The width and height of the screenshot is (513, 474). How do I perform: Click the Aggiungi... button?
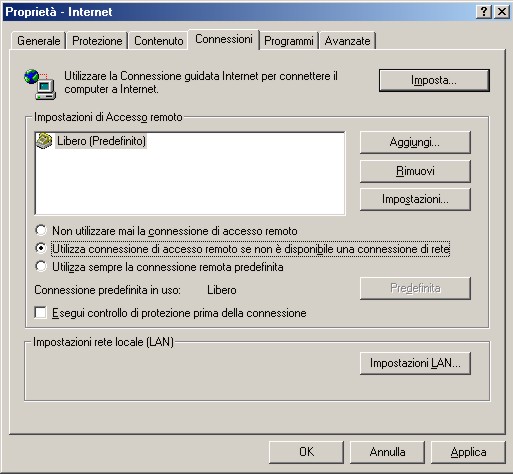(415, 142)
